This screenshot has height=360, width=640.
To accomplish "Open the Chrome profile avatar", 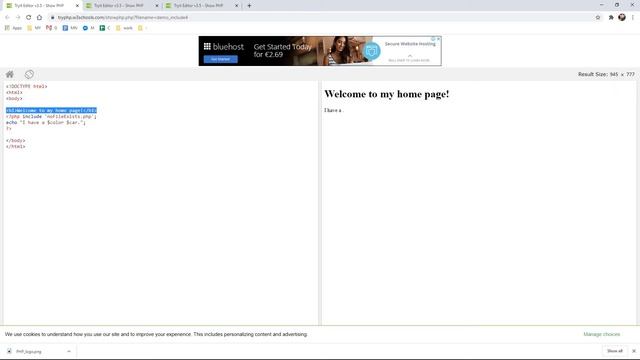I will [622, 17].
